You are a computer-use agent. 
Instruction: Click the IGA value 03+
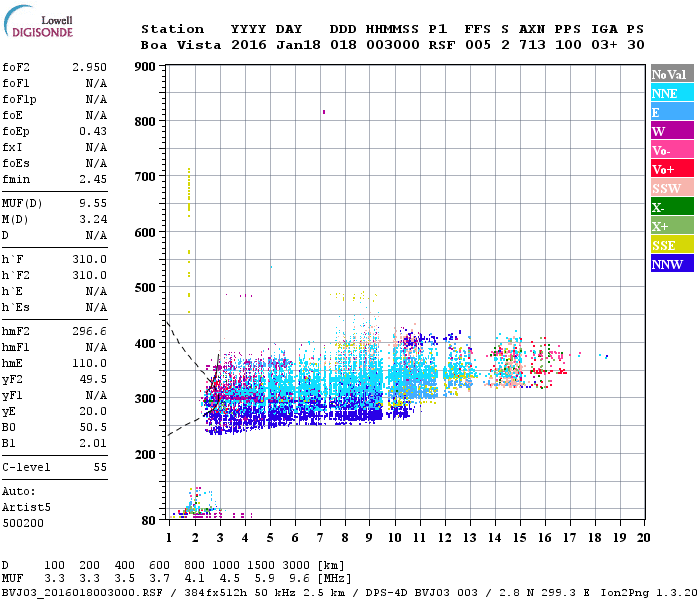604,45
